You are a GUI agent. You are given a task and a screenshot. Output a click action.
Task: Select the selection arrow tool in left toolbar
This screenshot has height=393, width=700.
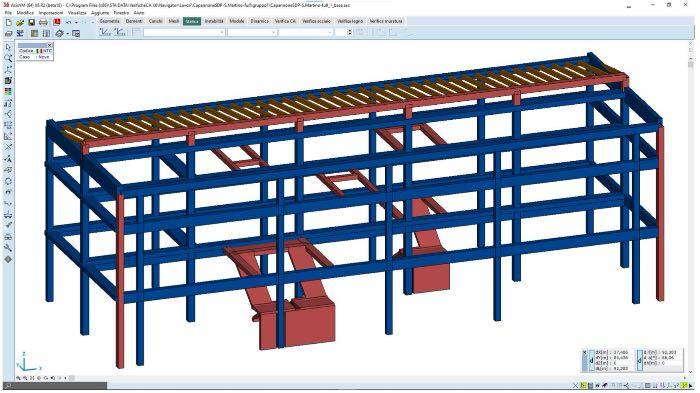(x=8, y=47)
